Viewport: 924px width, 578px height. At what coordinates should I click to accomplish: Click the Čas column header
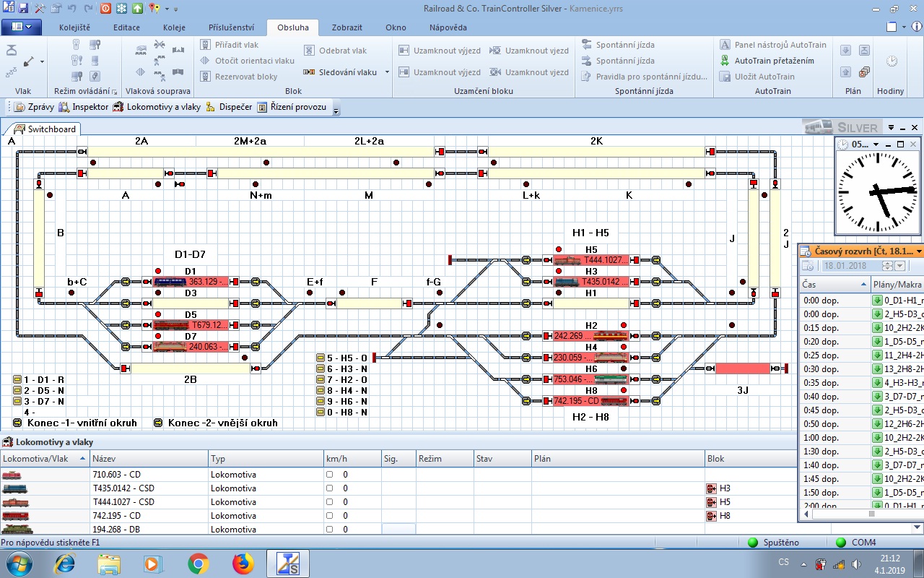834,285
